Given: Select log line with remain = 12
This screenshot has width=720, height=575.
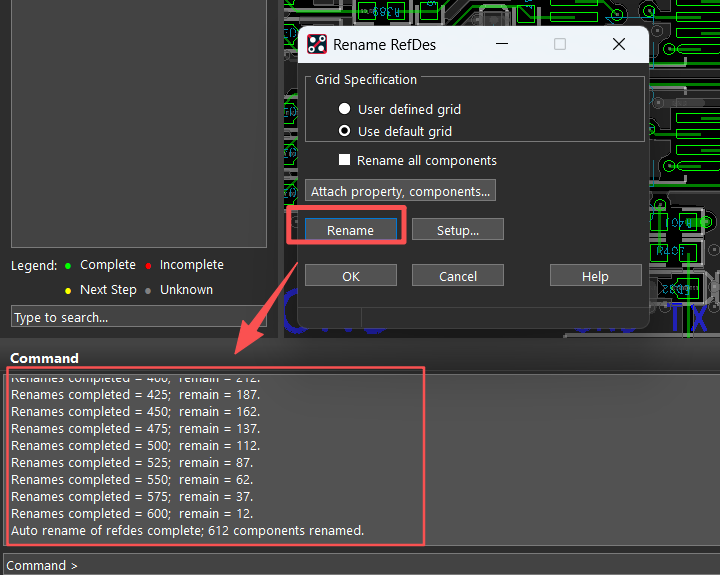Looking at the screenshot, I should coord(132,513).
